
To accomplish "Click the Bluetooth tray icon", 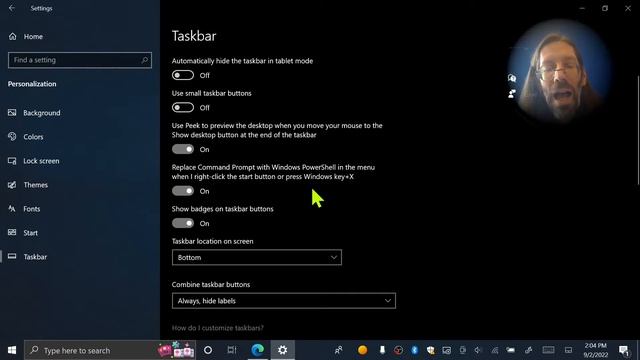I will click(x=415, y=350).
